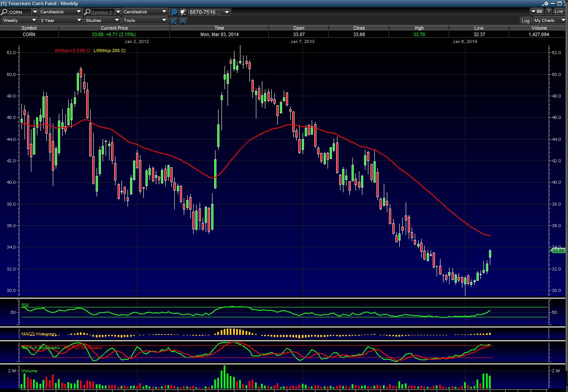This screenshot has width=568, height=392.
Task: Click the Symbol 2 search magnifier icon
Action: click(88, 12)
